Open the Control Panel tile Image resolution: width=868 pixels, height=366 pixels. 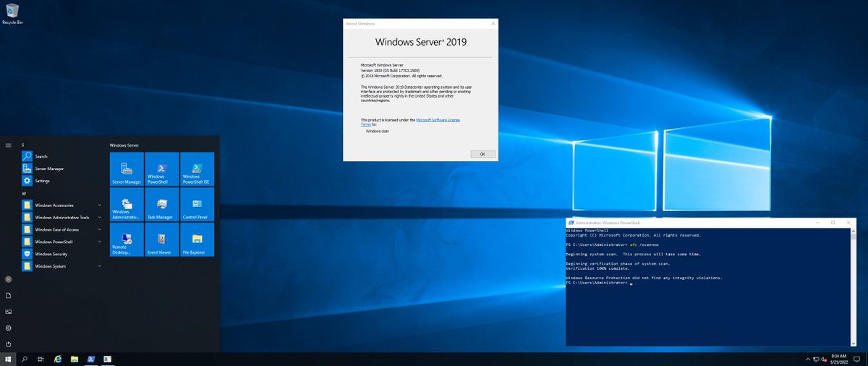pos(197,205)
